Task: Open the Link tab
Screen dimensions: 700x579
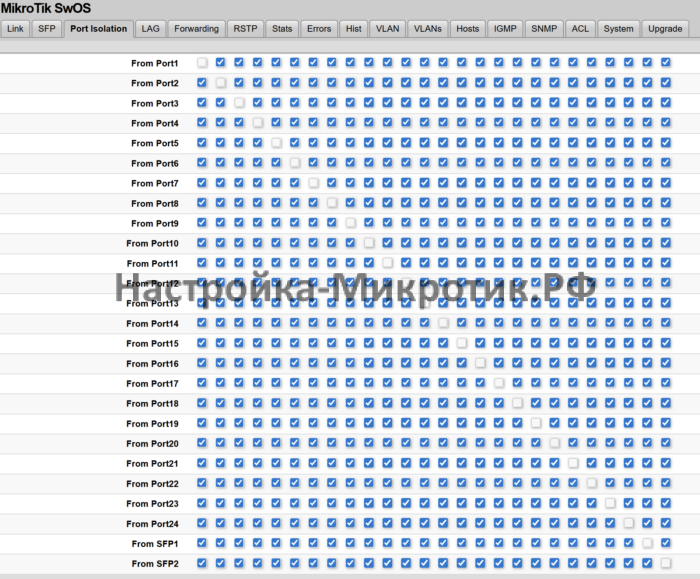Action: pyautogui.click(x=15, y=29)
